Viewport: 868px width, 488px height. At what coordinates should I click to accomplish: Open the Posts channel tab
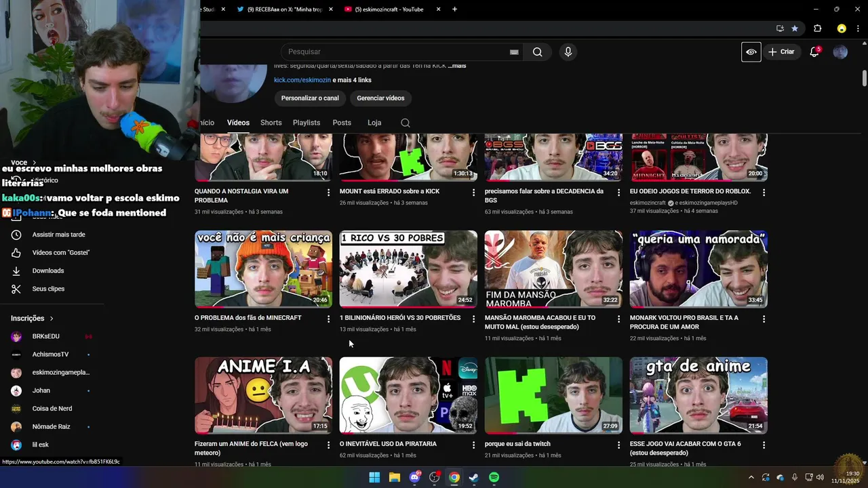click(342, 123)
